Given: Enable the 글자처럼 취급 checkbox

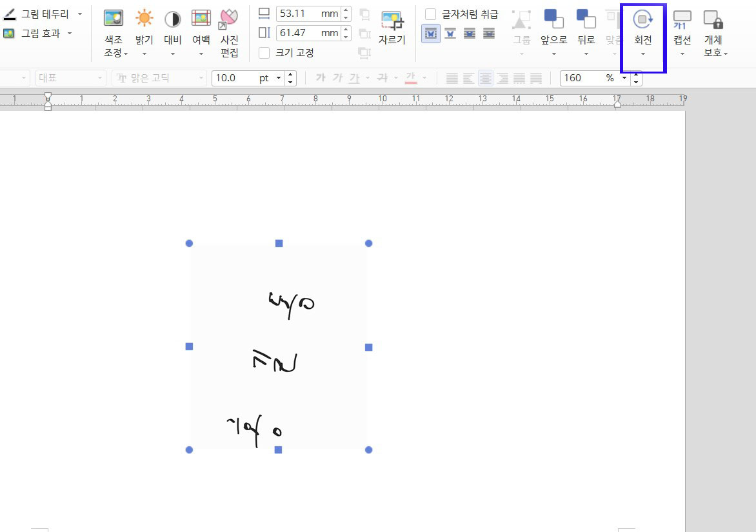Looking at the screenshot, I should [430, 14].
